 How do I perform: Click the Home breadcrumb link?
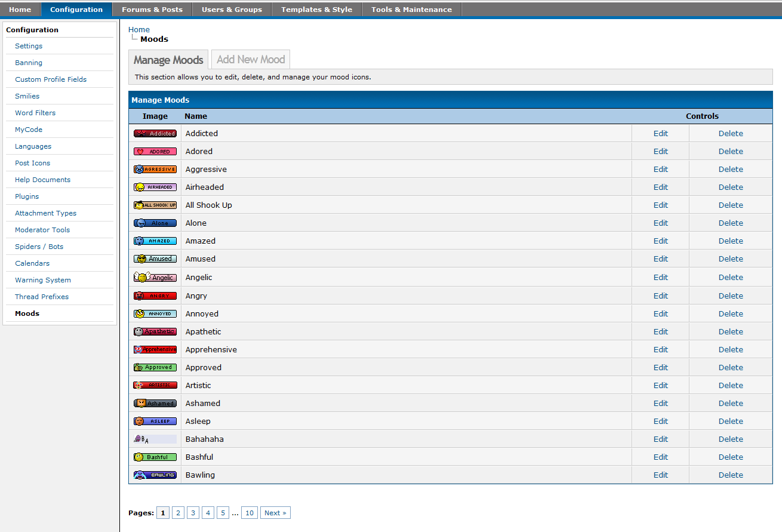point(139,30)
